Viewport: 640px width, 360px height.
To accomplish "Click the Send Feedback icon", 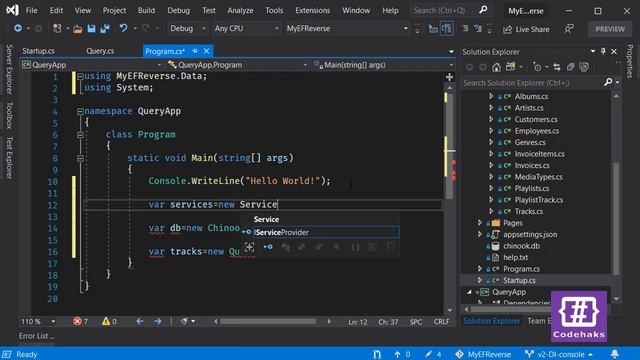I will [x=569, y=29].
